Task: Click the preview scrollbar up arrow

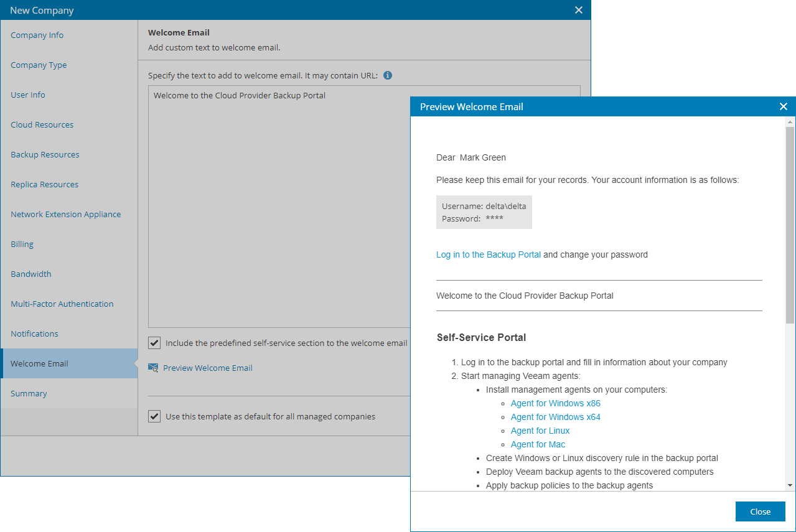Action: tap(790, 121)
